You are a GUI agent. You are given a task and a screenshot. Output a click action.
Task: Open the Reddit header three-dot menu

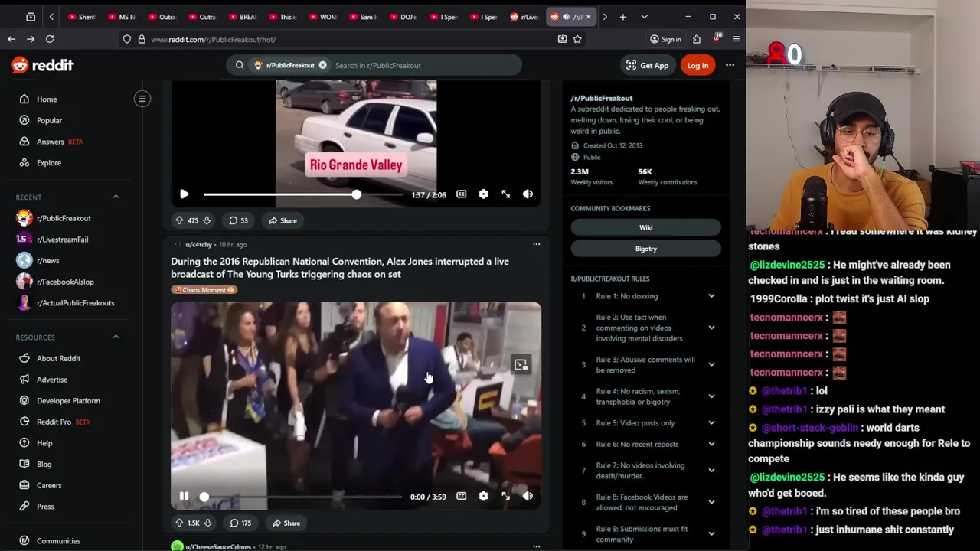730,65
